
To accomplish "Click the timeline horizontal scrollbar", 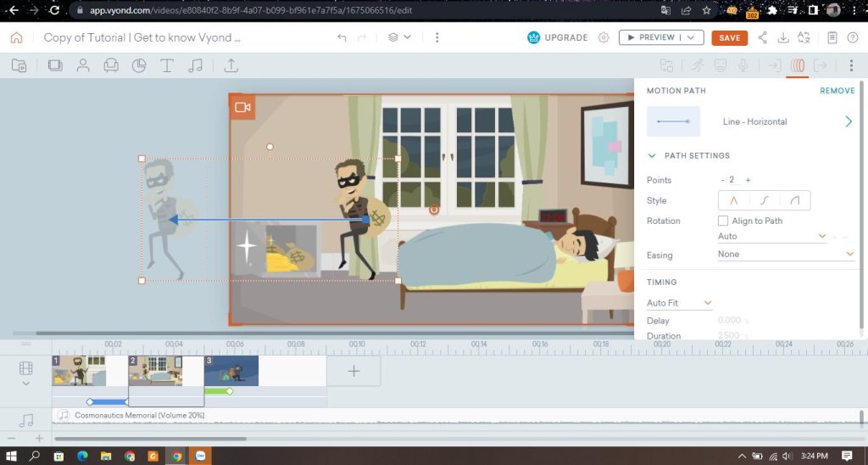I will [150, 439].
